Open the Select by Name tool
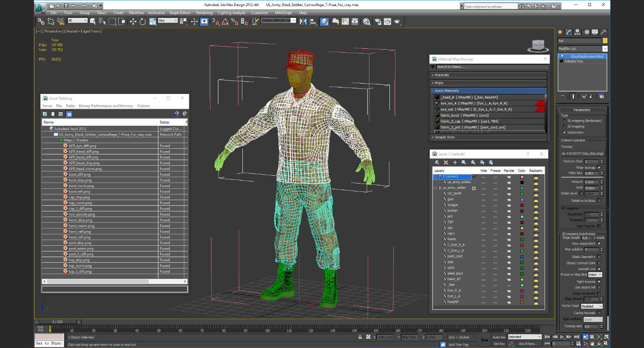This screenshot has width=644, height=348. pos(102,21)
